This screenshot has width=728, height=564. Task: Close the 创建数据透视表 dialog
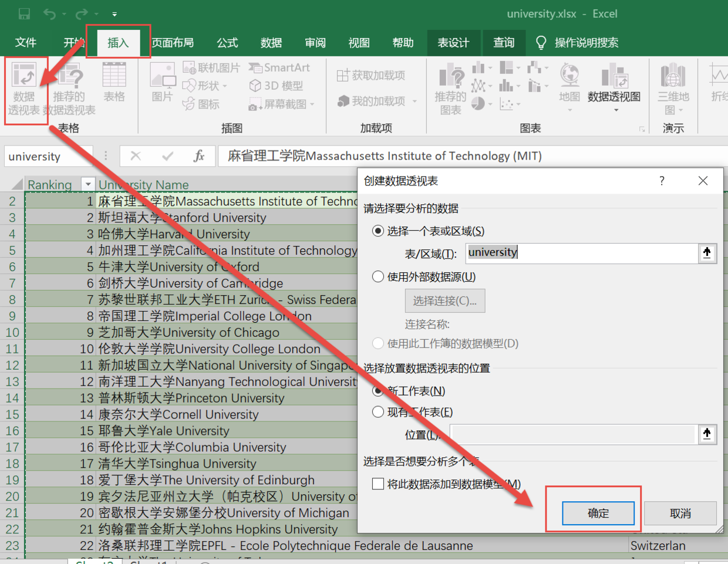(x=703, y=181)
